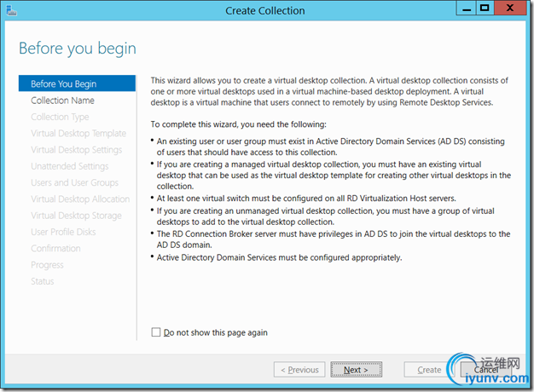Click text 'To complete this wizard, you need the following:'

[x=238, y=124]
